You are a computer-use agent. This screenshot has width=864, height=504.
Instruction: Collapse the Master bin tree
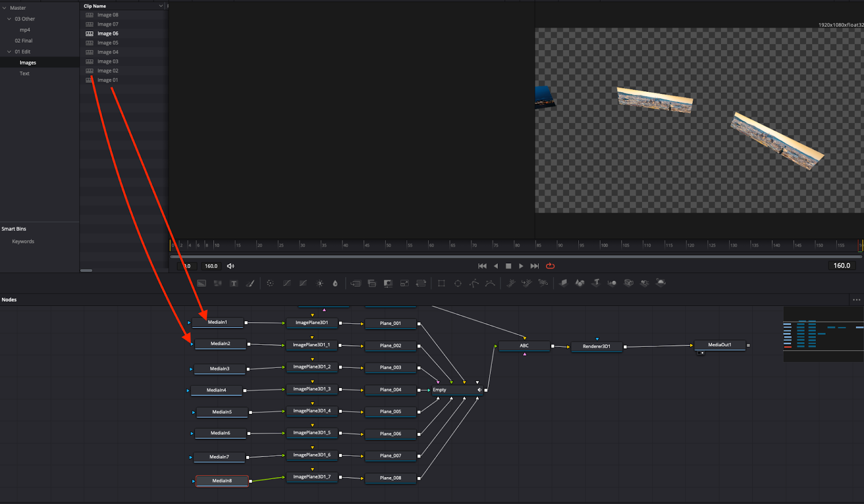click(x=4, y=8)
